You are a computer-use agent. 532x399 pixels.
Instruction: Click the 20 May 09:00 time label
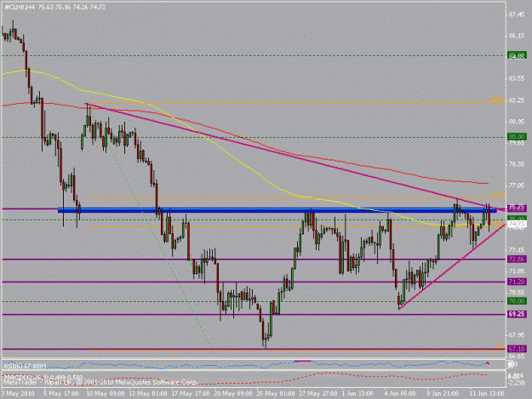pyautogui.click(x=233, y=394)
